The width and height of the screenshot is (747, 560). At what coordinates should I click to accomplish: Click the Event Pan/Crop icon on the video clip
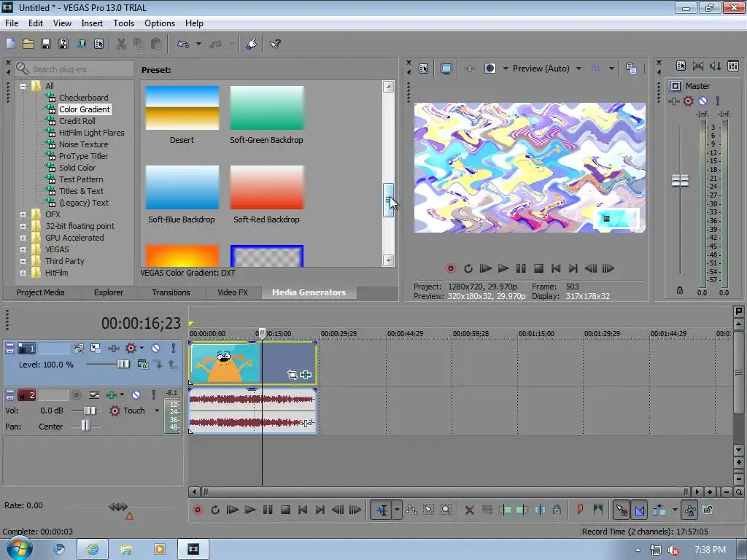point(292,375)
